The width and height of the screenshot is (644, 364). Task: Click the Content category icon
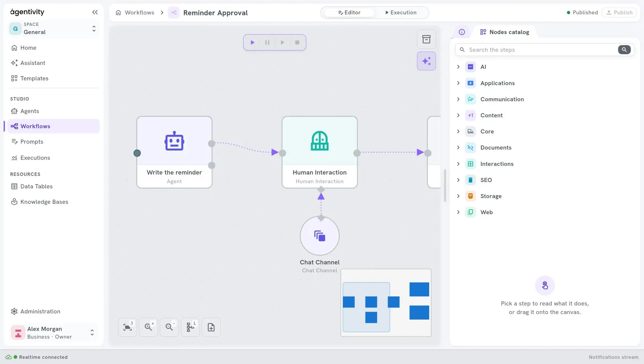click(x=471, y=115)
